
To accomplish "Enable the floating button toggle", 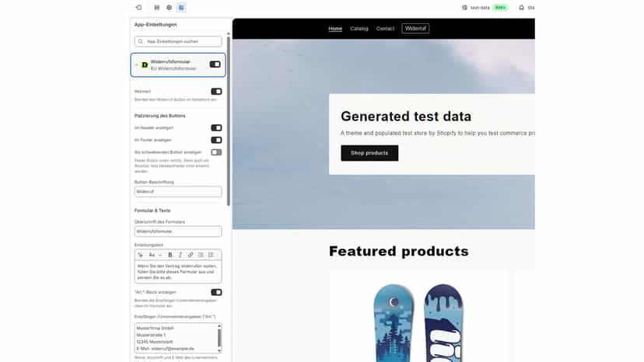I will point(216,152).
